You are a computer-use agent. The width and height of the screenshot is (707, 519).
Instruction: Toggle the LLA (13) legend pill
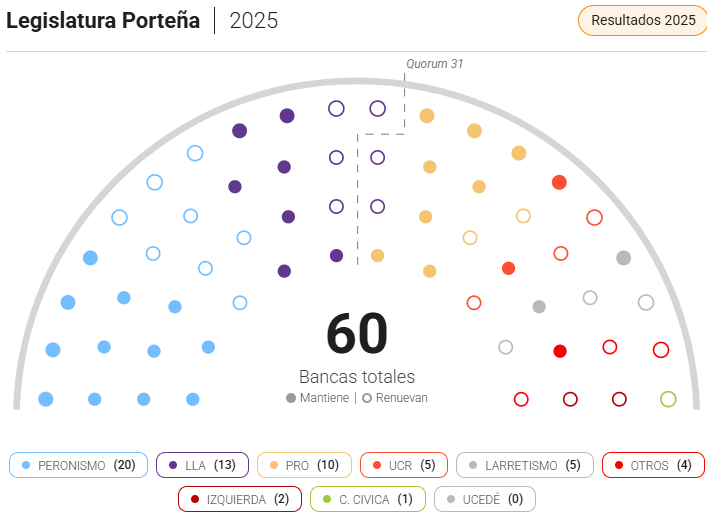pos(202,465)
